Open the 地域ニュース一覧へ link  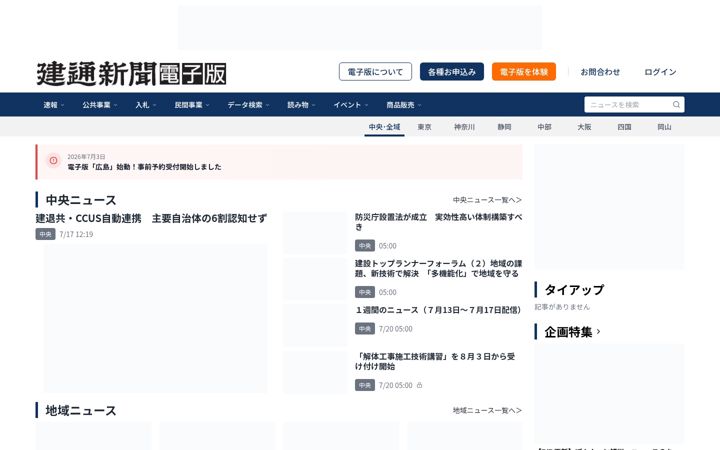(487, 410)
